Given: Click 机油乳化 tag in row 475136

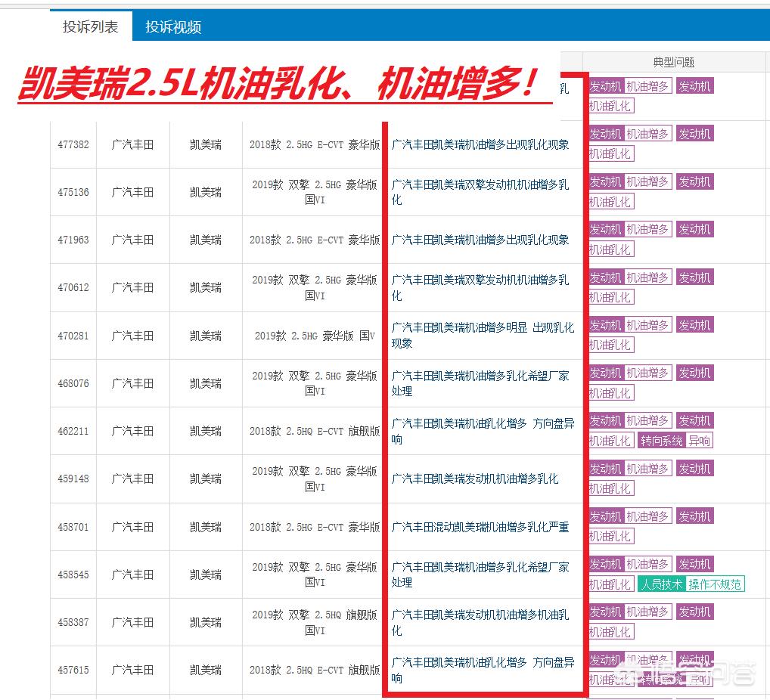Looking at the screenshot, I should [610, 202].
